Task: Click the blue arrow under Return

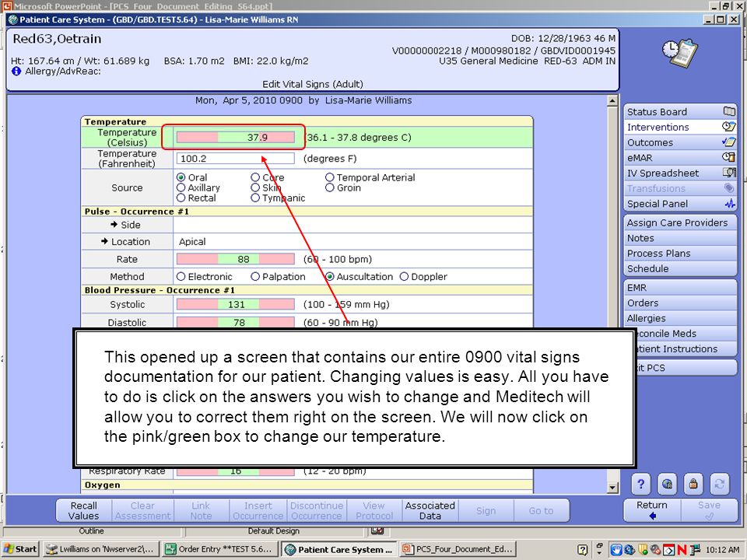Action: (652, 516)
